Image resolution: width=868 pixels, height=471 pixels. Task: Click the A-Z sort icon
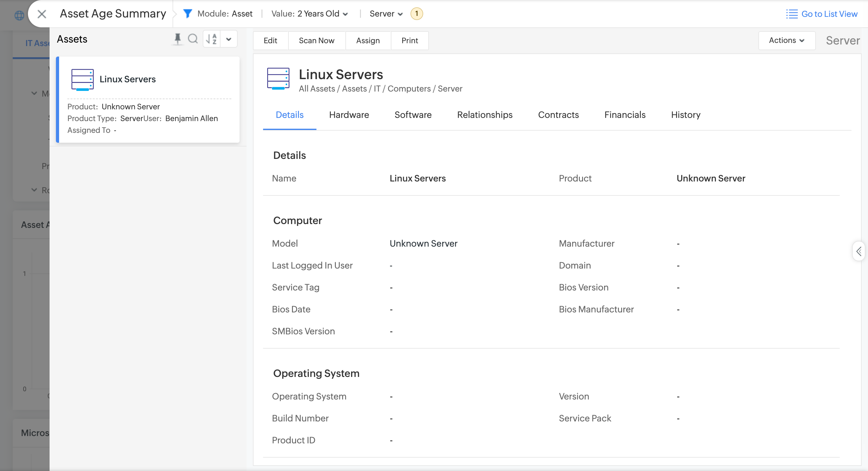coord(211,39)
